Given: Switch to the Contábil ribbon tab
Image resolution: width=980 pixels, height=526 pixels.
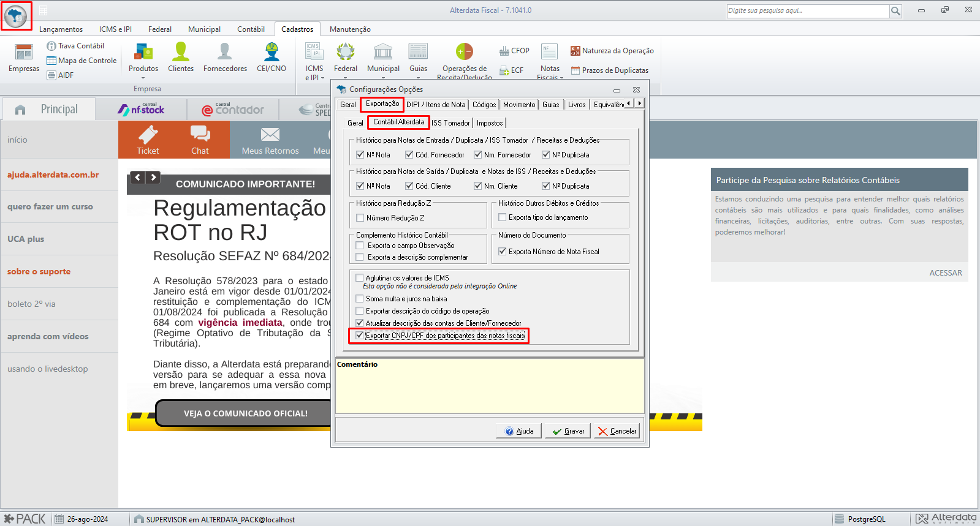Looking at the screenshot, I should (251, 29).
